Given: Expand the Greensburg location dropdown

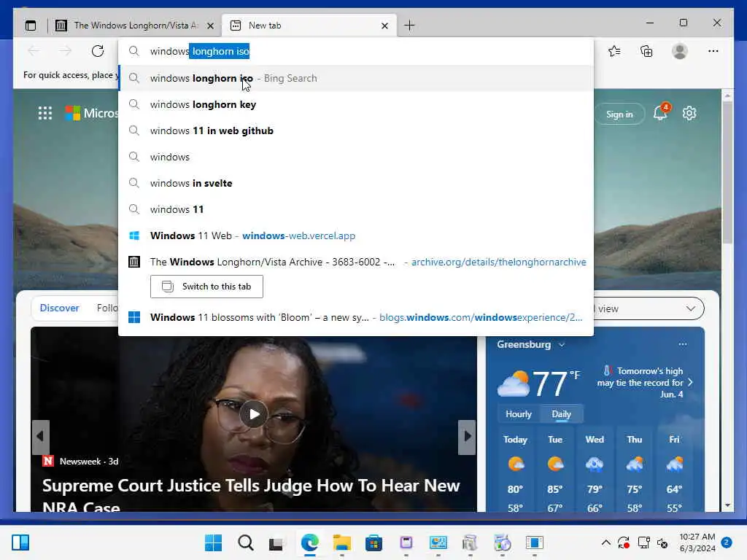Looking at the screenshot, I should click(x=562, y=345).
